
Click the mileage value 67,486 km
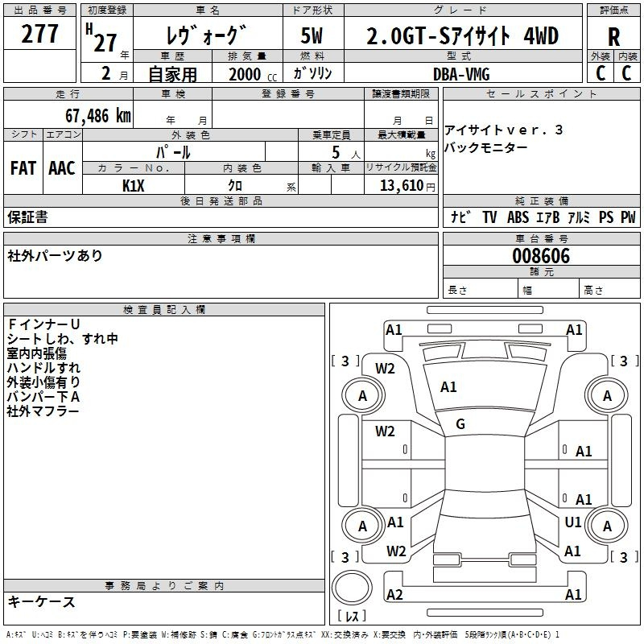tap(97, 116)
